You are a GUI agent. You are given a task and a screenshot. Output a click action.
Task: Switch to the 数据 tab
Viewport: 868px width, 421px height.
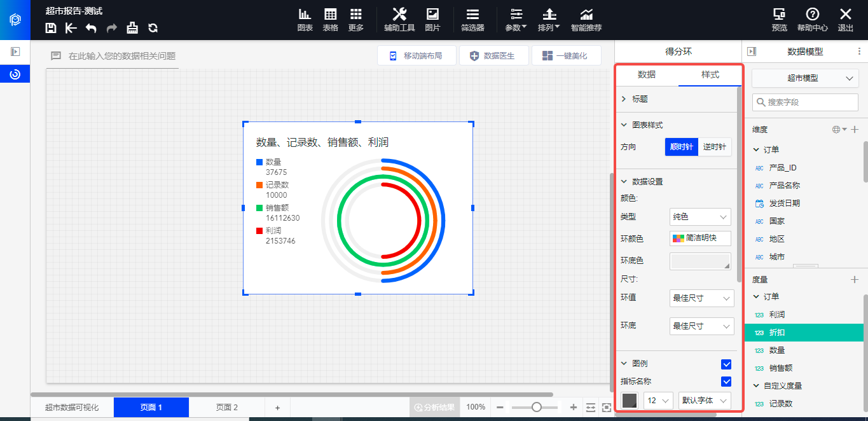tap(647, 74)
